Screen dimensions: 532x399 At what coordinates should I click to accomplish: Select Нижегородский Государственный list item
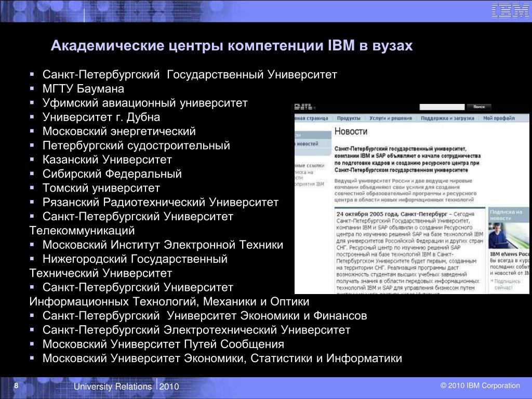(x=135, y=259)
